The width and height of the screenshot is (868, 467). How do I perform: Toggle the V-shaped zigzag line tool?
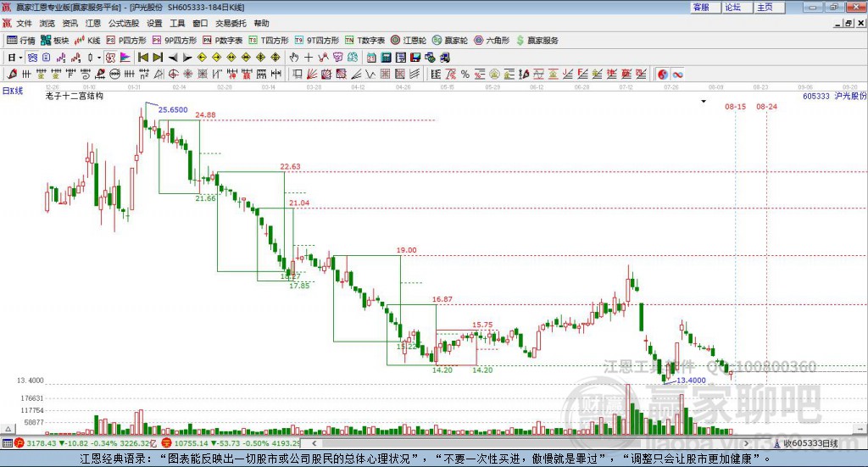coord(370,74)
